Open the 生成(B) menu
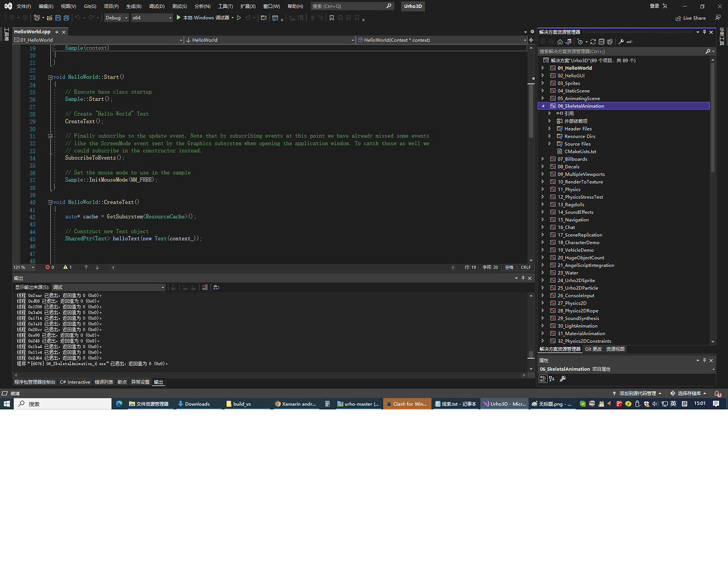 (x=134, y=6)
